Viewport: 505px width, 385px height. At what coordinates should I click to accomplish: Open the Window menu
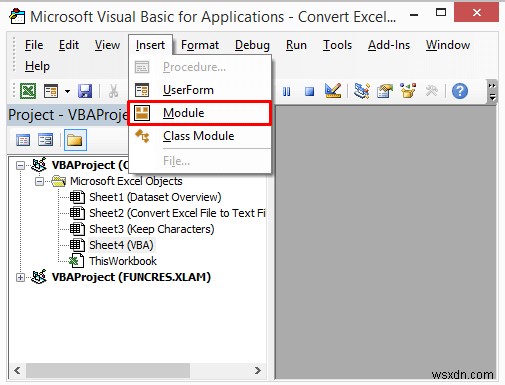[x=448, y=45]
